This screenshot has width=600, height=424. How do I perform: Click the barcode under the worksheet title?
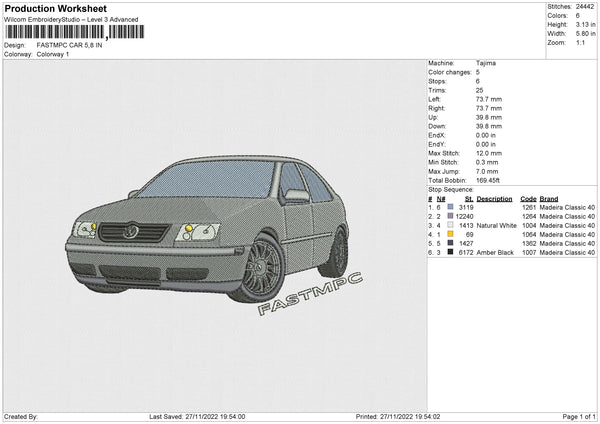point(74,32)
